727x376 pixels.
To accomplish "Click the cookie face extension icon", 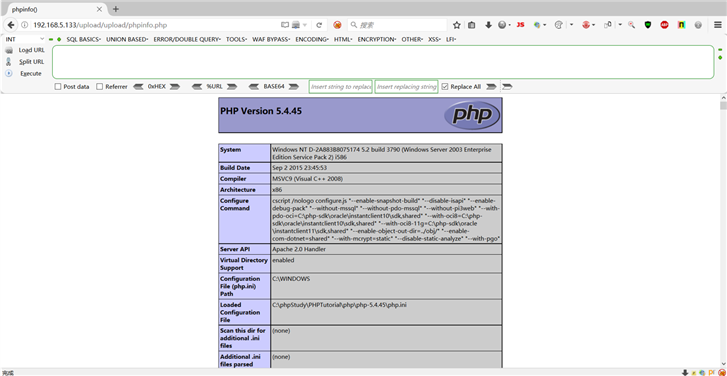I will pos(559,25).
